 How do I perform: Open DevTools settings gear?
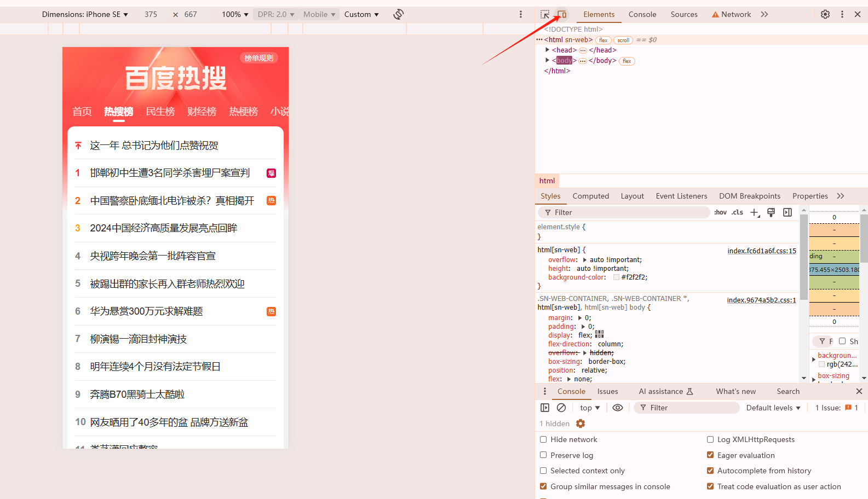click(825, 14)
